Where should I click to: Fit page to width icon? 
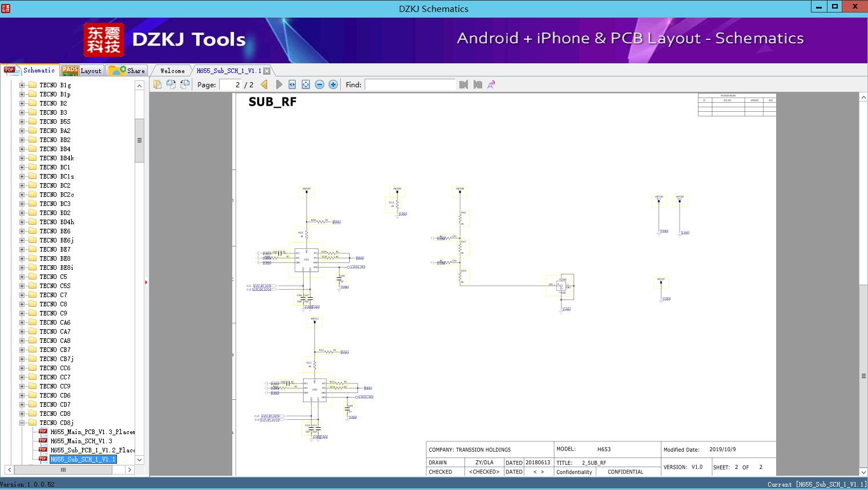(292, 84)
